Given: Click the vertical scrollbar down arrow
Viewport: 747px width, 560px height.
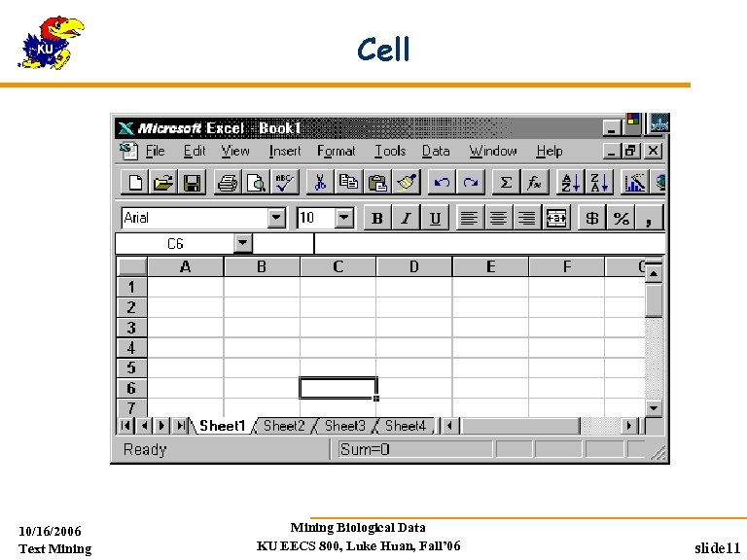Looking at the screenshot, I should point(654,407).
